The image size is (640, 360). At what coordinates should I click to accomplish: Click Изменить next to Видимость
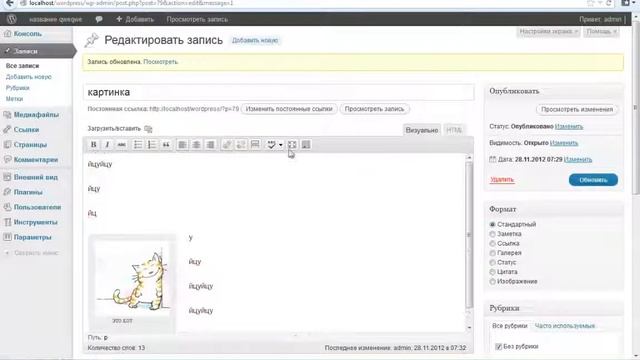coord(564,143)
